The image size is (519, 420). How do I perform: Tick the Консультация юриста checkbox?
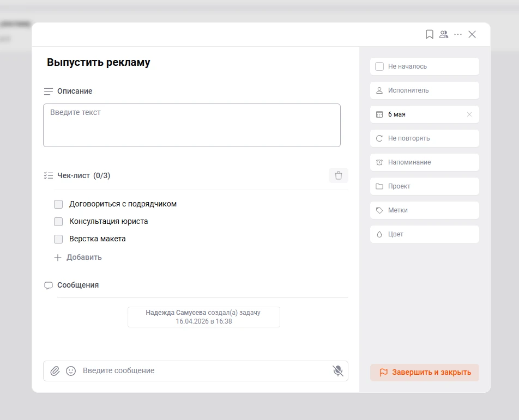click(58, 222)
